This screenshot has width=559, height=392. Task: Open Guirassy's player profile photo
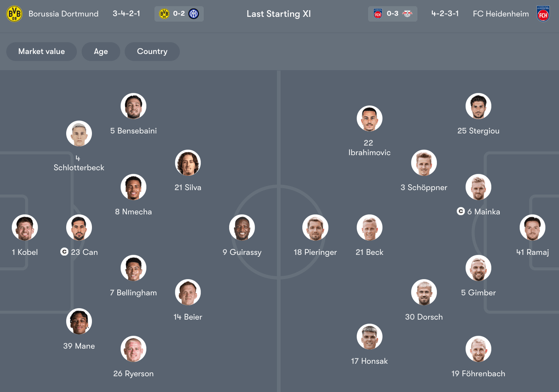point(242,227)
